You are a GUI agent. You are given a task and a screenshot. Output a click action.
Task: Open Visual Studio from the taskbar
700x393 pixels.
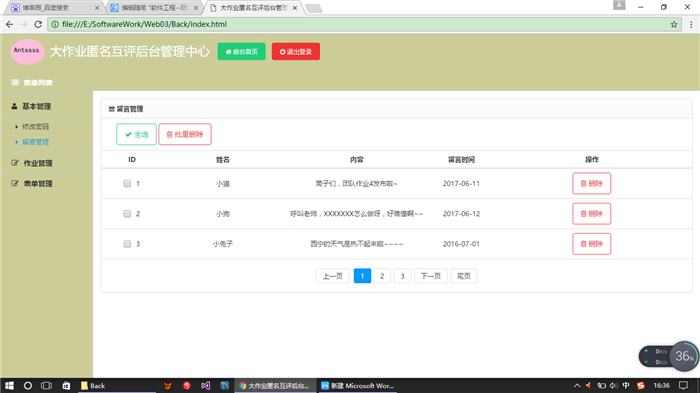point(205,385)
